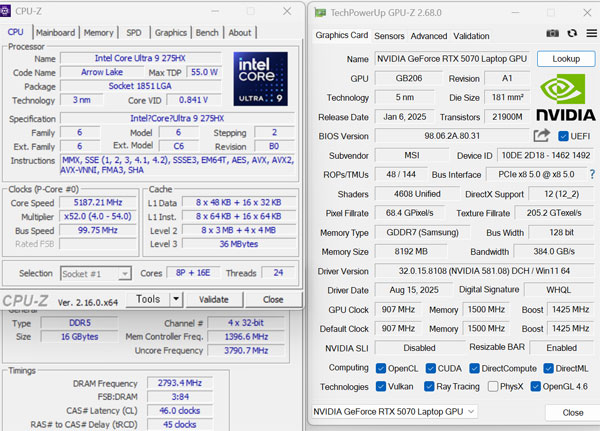Screen dimensions: 600x431
Task: Open the Validation tab in GPU-Z
Action: coord(471,36)
